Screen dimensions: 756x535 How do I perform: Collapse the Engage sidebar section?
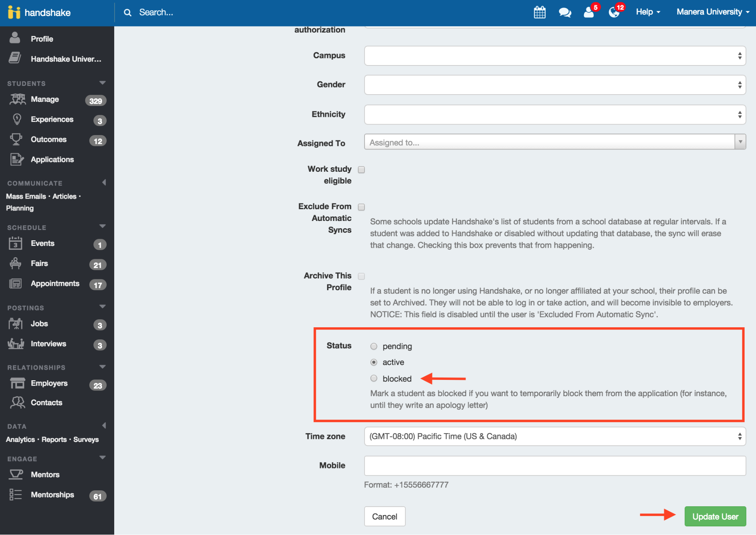tap(102, 457)
